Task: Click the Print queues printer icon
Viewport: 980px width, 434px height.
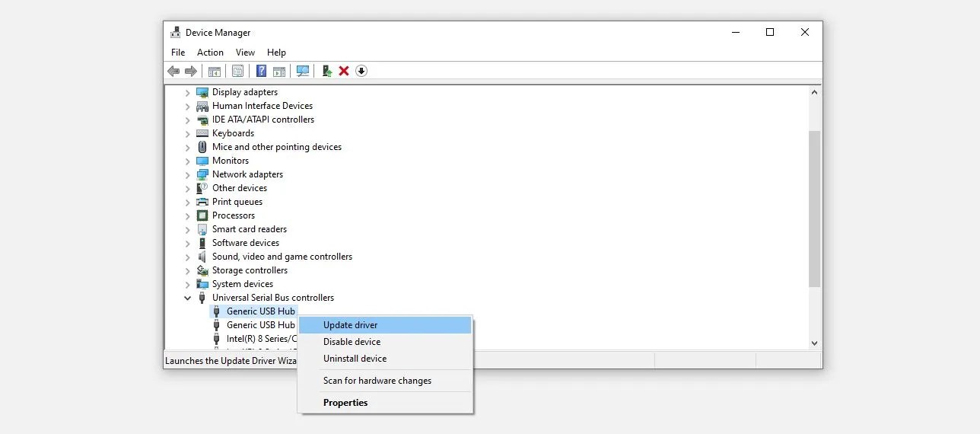Action: click(202, 202)
